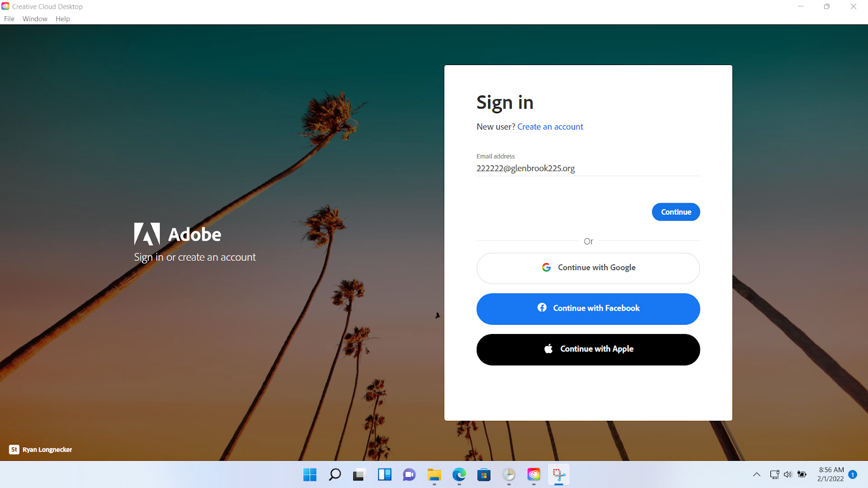Image resolution: width=868 pixels, height=488 pixels.
Task: Open the Help menu
Action: click(63, 19)
